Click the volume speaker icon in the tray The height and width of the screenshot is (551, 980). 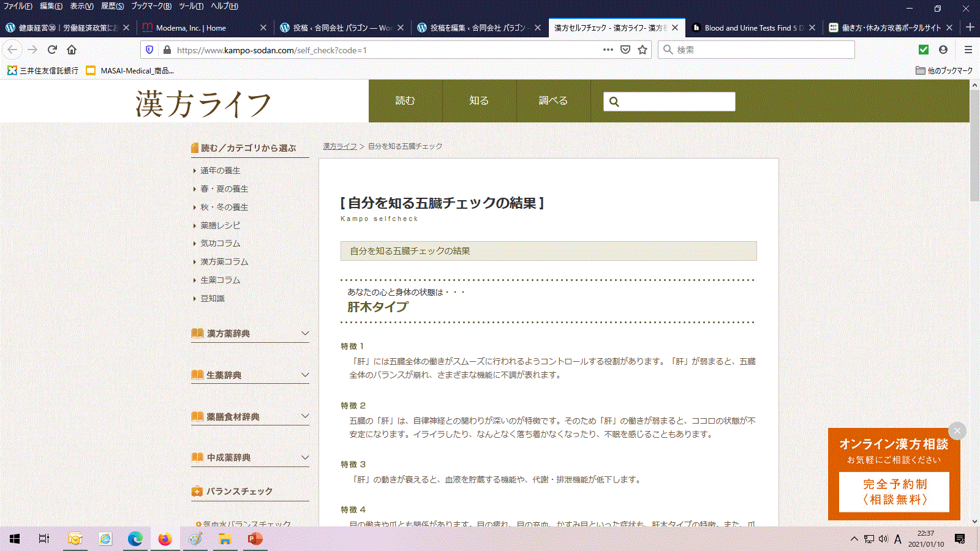(x=883, y=539)
